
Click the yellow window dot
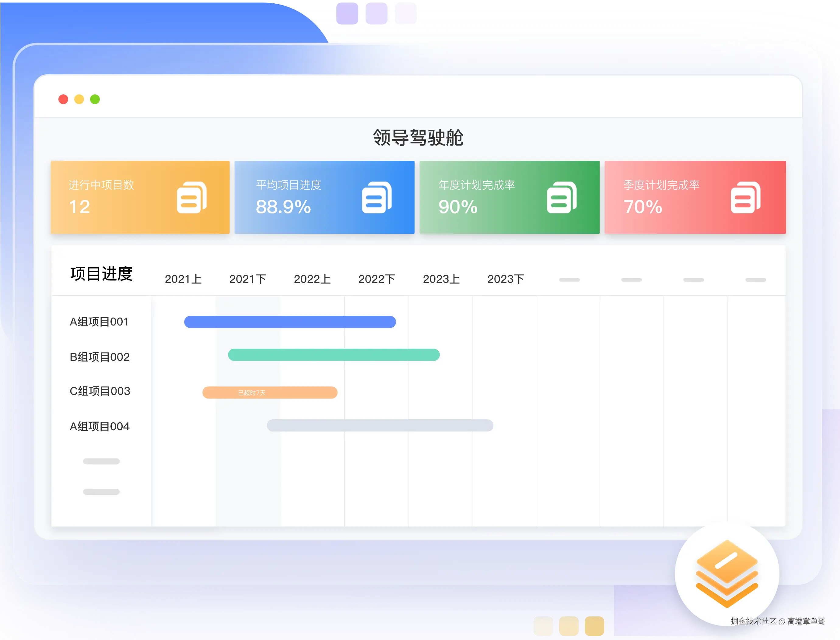point(79,100)
